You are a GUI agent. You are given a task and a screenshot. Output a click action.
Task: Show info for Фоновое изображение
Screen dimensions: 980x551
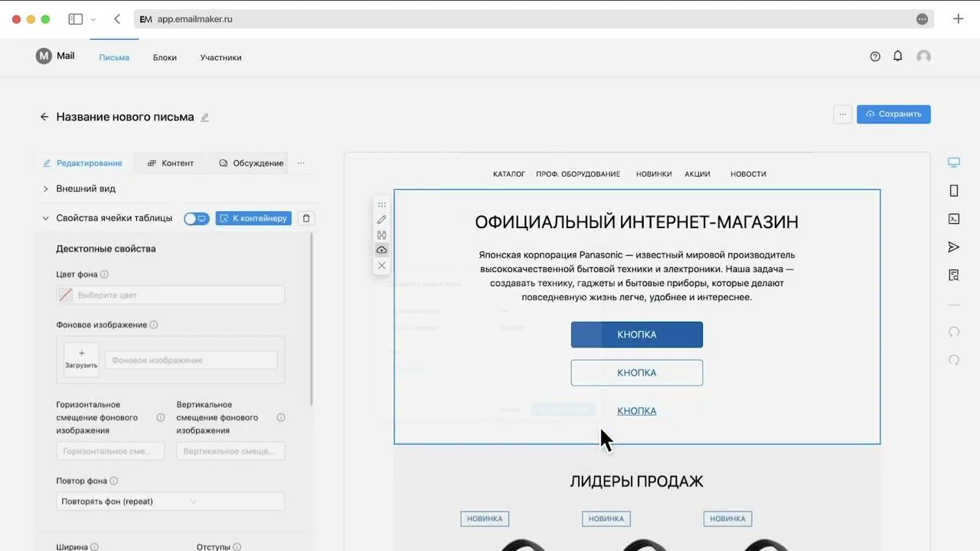[153, 324]
